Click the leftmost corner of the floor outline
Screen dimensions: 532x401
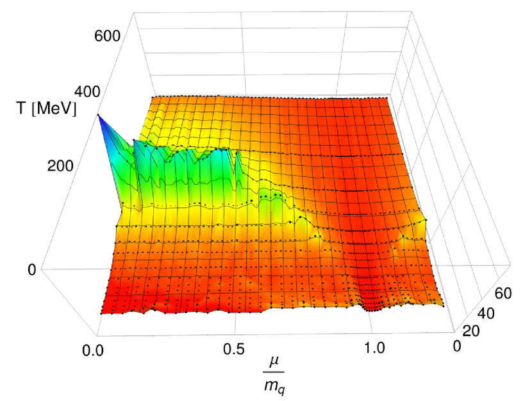click(42, 270)
